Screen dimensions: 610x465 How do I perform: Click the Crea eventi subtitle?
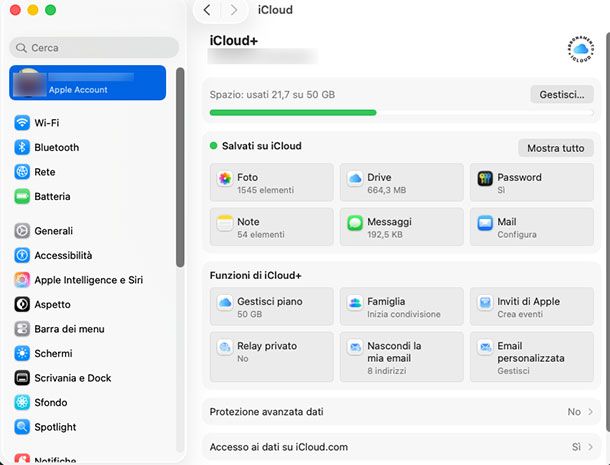520,314
